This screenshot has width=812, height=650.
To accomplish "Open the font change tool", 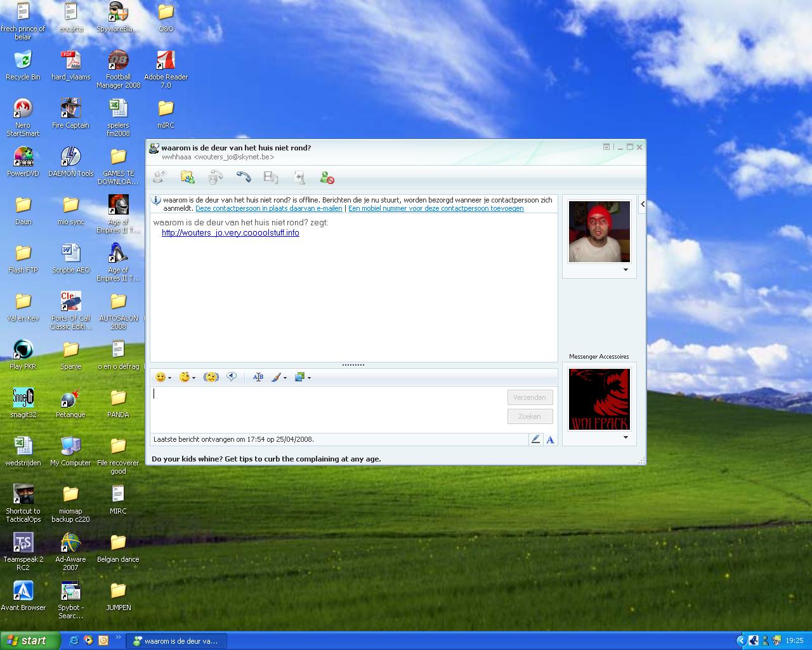I will 258,377.
